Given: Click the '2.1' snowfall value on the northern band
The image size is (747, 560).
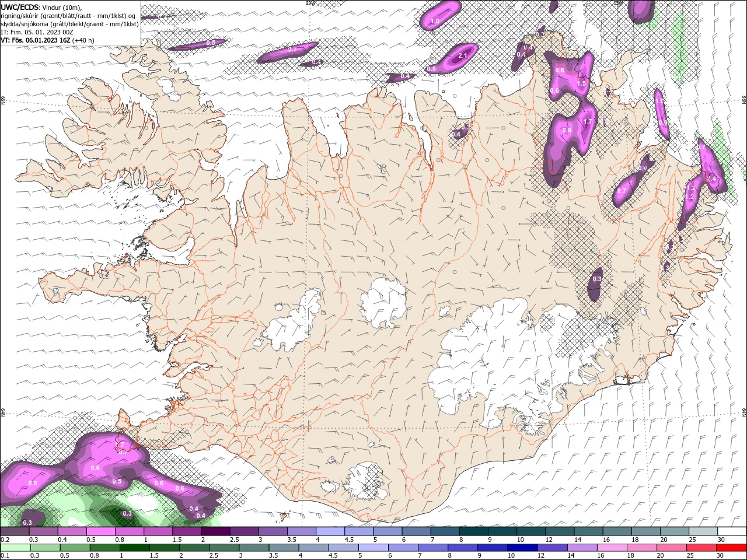Looking at the screenshot, I should pos(463,55).
